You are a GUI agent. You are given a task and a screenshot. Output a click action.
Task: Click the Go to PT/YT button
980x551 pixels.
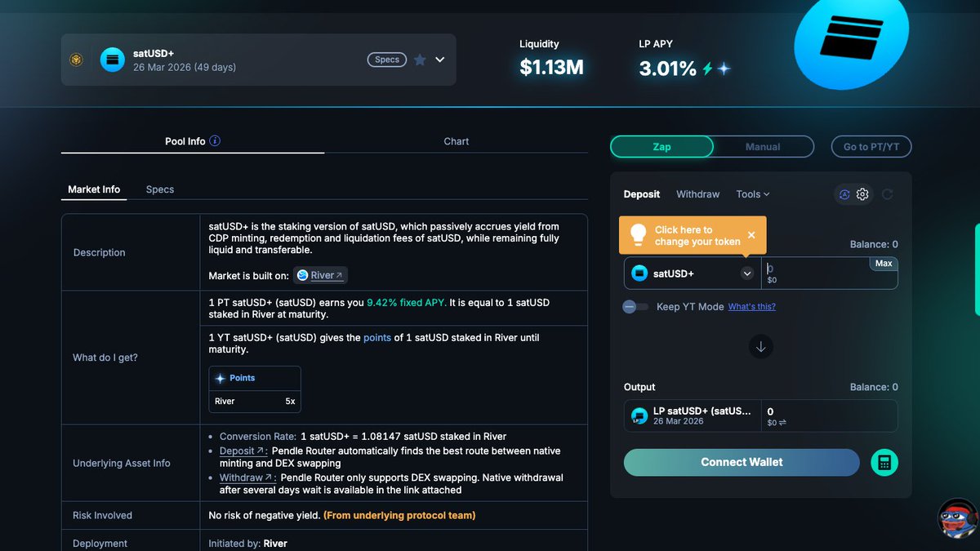(x=871, y=147)
